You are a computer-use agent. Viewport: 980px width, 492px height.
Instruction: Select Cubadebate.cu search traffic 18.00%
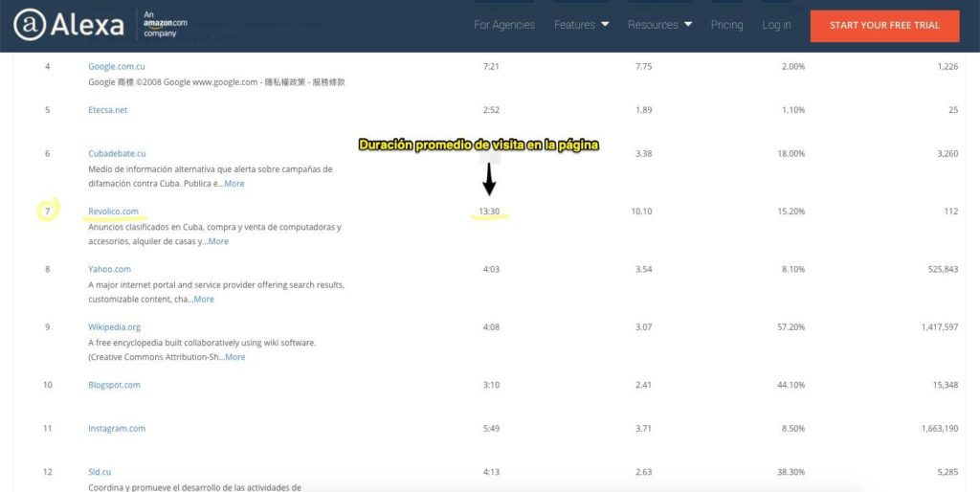point(791,154)
